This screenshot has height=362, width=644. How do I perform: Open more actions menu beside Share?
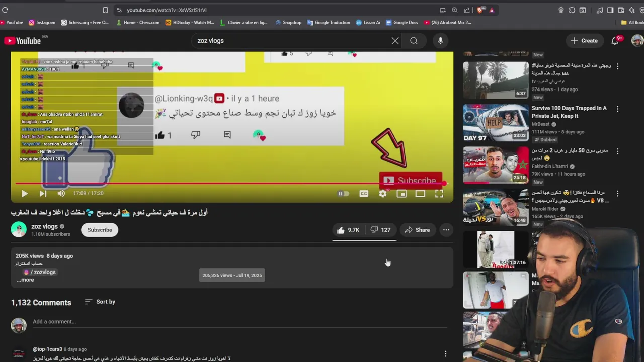pyautogui.click(x=446, y=230)
